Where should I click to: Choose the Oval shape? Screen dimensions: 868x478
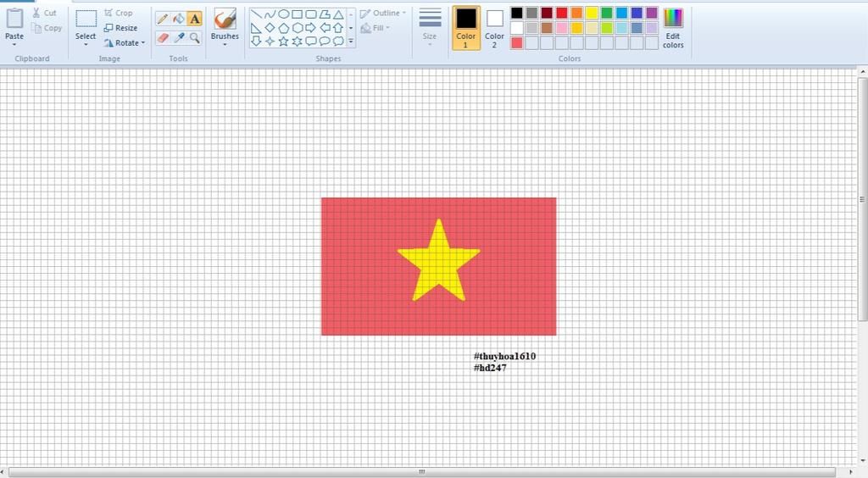pos(283,14)
